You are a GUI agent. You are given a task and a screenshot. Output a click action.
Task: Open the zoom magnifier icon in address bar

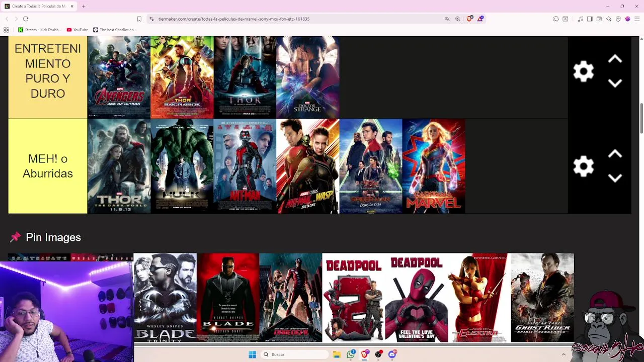point(458,19)
